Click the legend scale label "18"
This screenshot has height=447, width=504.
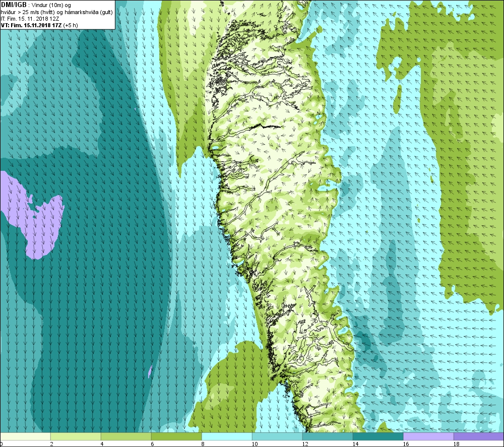tap(457, 444)
